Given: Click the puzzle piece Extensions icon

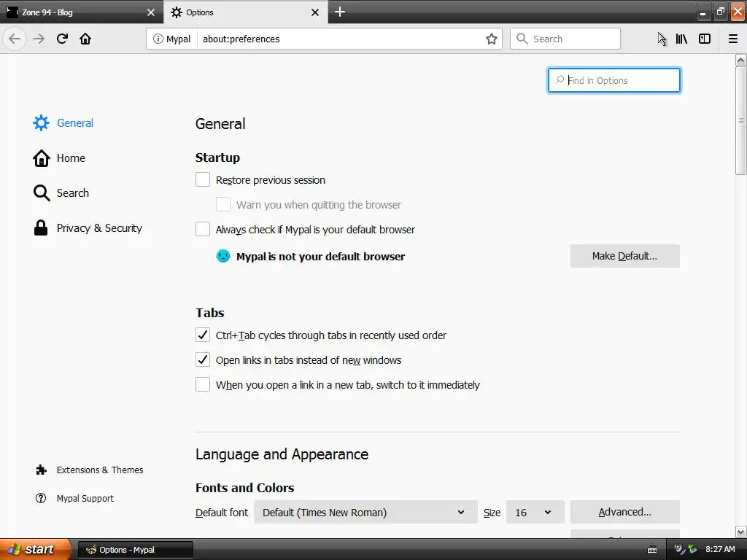Looking at the screenshot, I should pyautogui.click(x=41, y=470).
